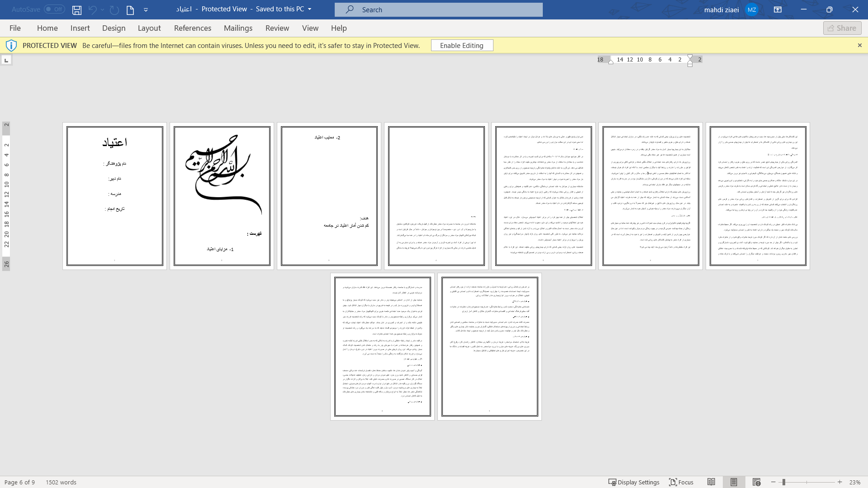Click the vertical ruler
The width and height of the screenshot is (868, 488).
coord(6,196)
